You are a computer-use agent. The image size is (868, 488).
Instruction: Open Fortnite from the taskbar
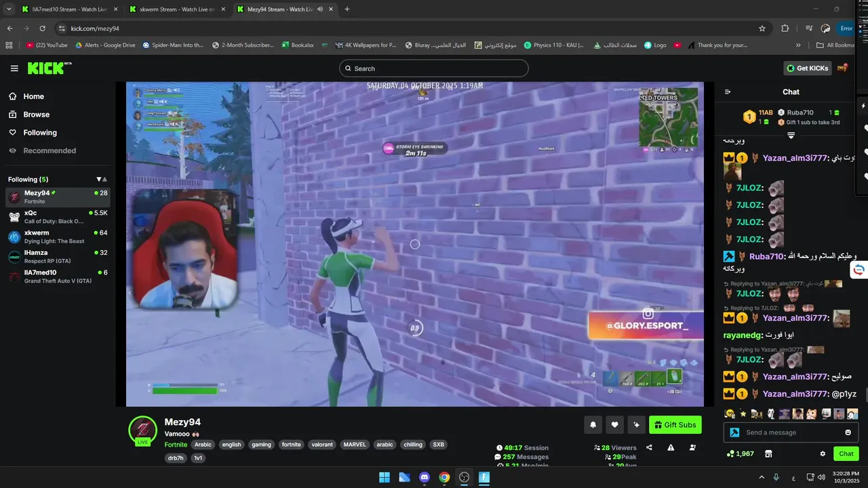[x=484, y=477]
